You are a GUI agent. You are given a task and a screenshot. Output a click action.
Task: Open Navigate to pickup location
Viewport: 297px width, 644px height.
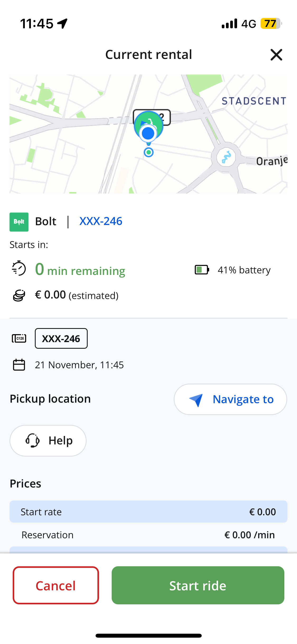point(230,399)
